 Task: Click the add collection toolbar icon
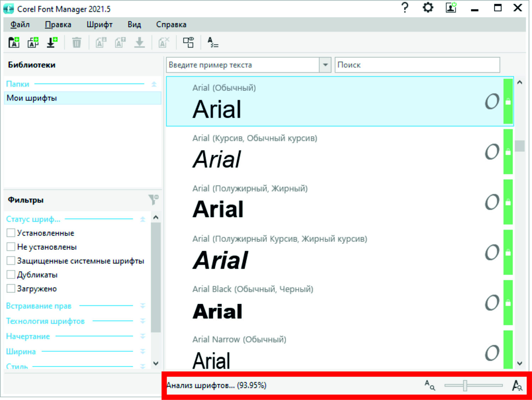click(x=33, y=43)
